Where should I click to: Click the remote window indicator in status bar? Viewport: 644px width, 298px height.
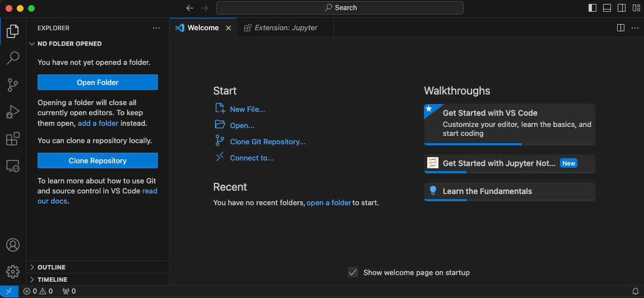(9, 291)
